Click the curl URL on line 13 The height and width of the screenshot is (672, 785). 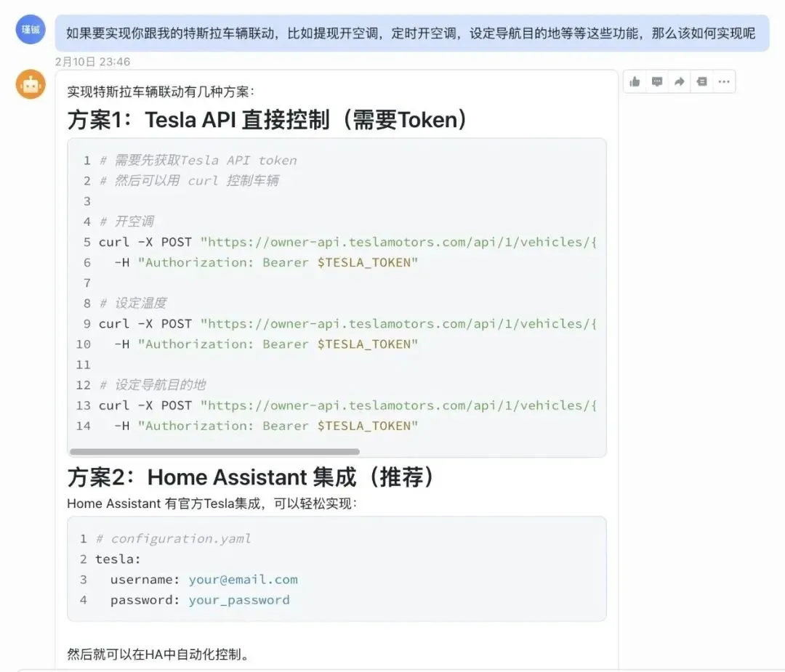[398, 405]
